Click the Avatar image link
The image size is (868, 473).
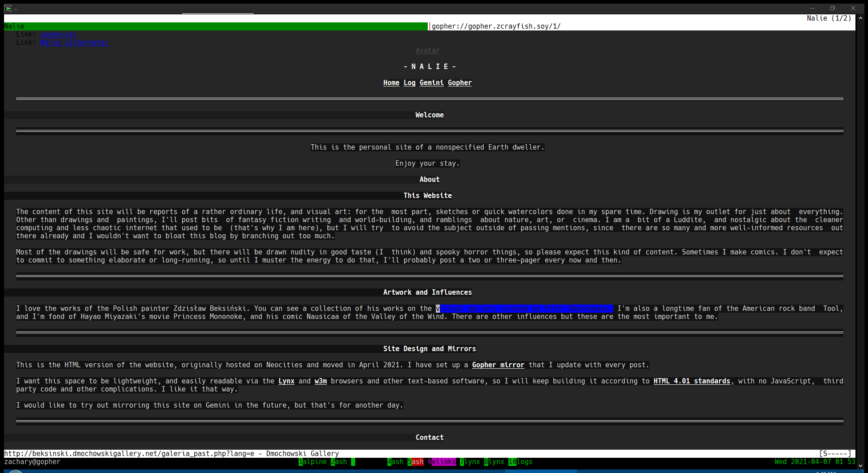427,51
